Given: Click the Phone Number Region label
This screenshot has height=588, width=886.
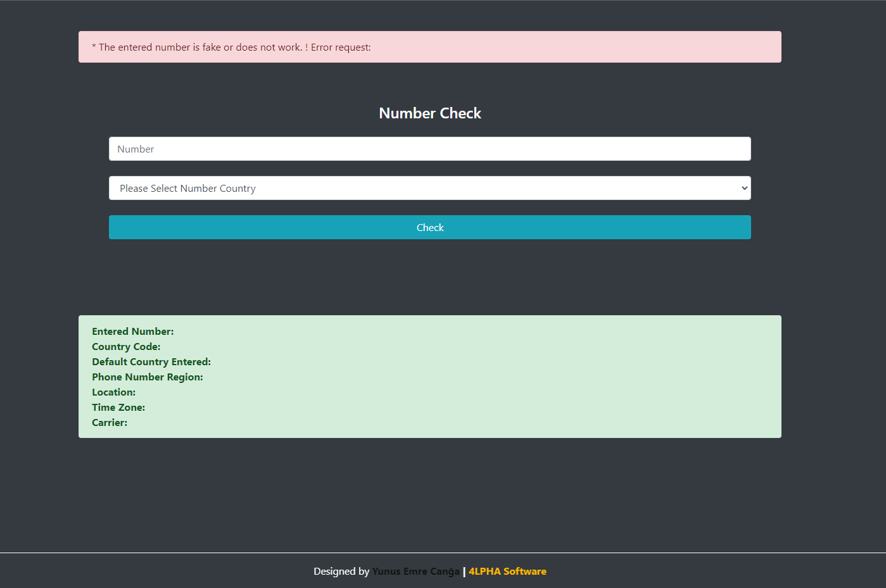Looking at the screenshot, I should [148, 377].
